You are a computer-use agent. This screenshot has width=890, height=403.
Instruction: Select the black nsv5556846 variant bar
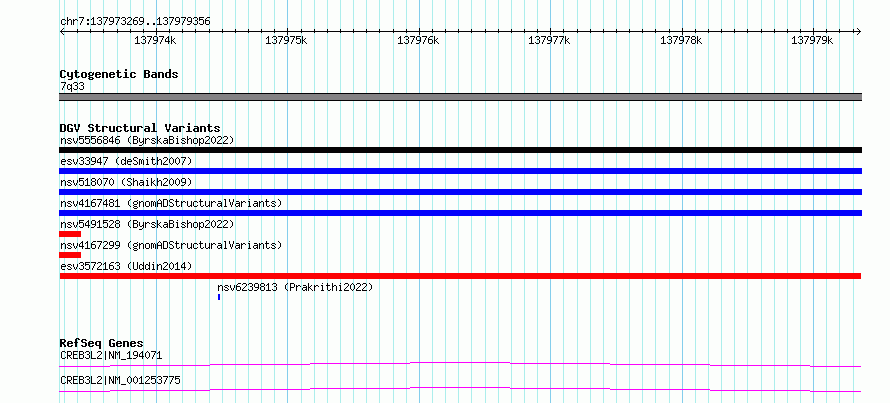click(x=460, y=150)
